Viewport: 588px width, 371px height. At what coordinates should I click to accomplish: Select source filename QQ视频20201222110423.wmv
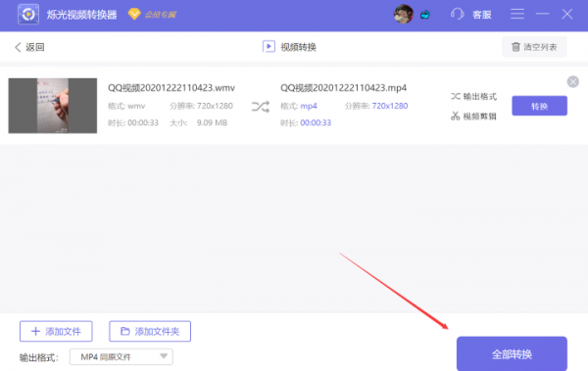pos(171,88)
